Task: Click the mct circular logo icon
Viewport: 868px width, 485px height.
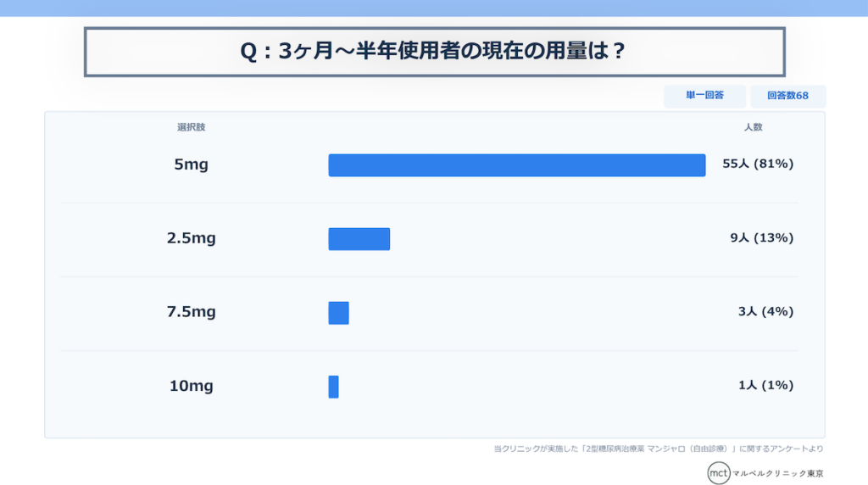Action: [718, 473]
